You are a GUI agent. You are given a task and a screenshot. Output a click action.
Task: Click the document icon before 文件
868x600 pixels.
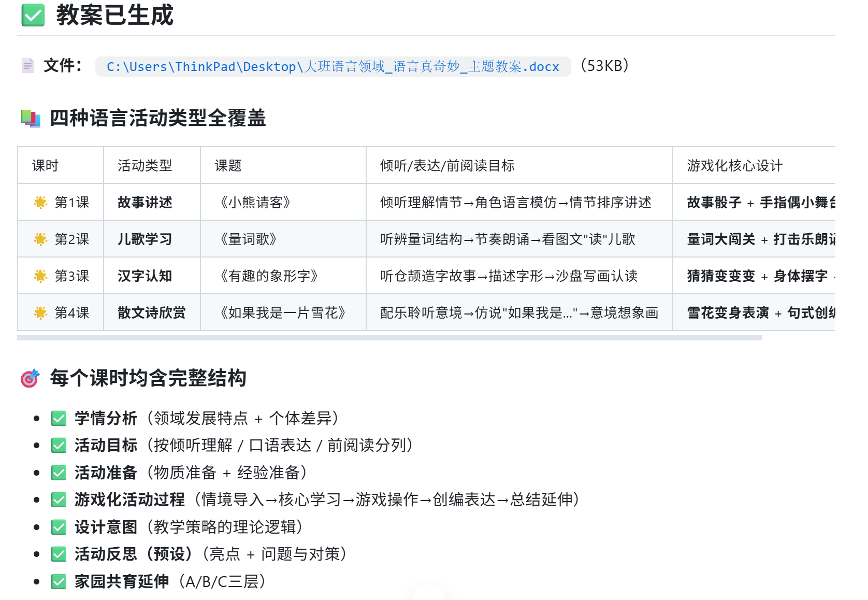tap(27, 66)
